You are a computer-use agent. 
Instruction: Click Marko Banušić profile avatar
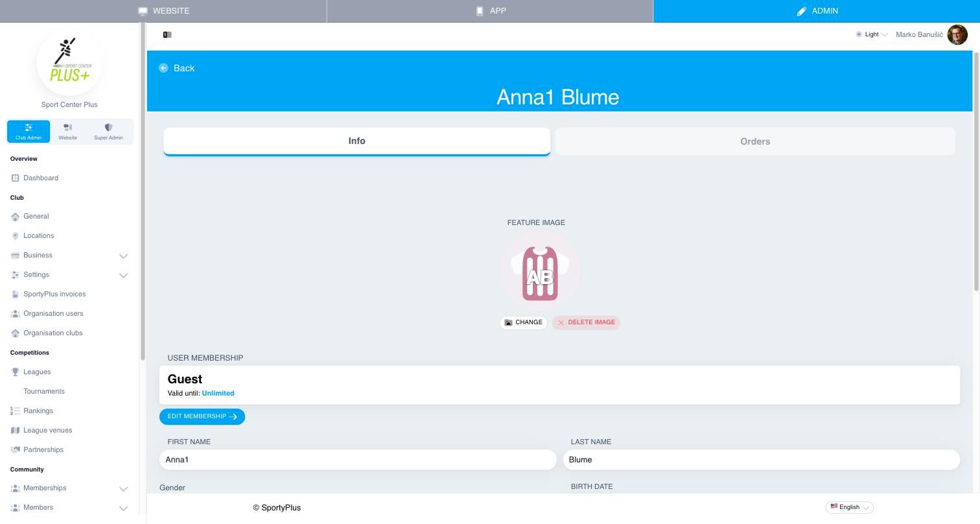pos(957,34)
